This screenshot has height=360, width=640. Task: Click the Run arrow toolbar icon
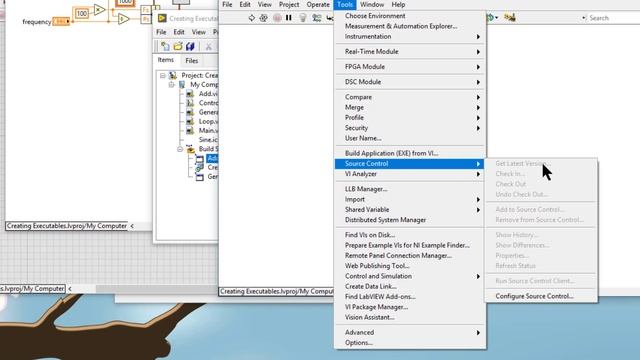tap(251, 18)
